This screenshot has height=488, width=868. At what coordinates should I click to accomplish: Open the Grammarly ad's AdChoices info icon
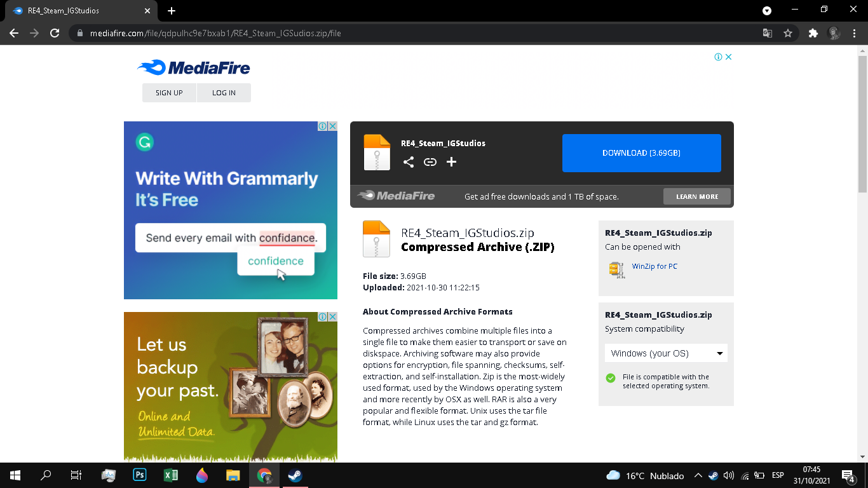(x=323, y=126)
